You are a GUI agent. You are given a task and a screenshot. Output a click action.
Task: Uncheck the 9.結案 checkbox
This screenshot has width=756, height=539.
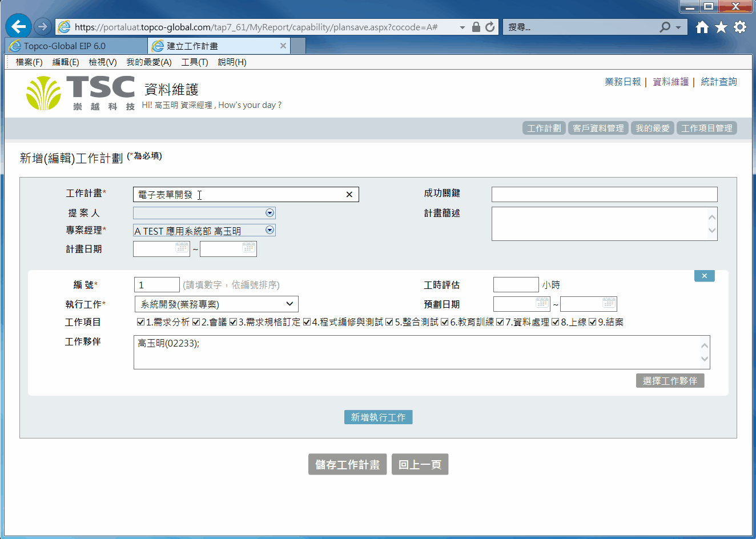(592, 322)
